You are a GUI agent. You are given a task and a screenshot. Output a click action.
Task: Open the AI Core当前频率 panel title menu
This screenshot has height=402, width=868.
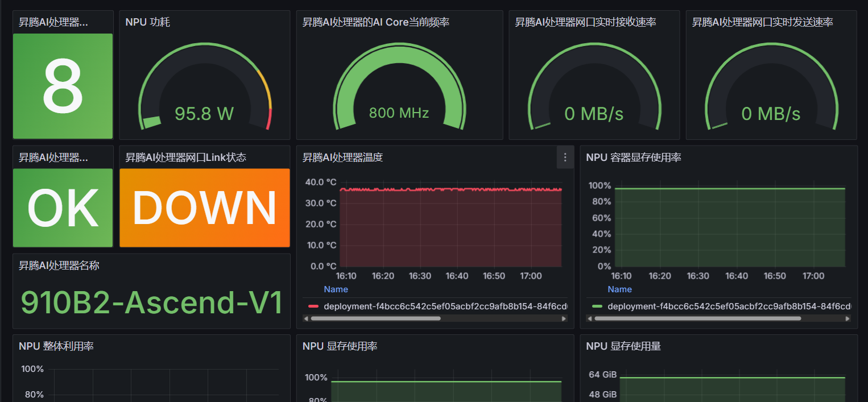pos(376,22)
